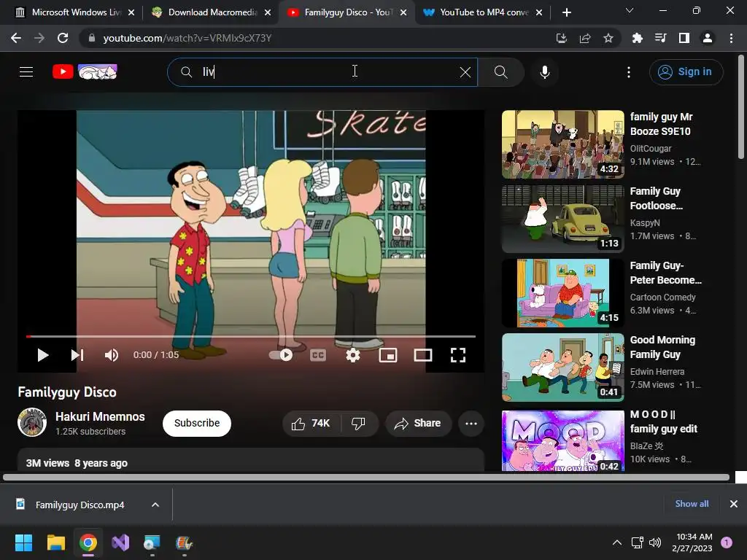This screenshot has height=560, width=747.
Task: Switch to Download Macromedia tab
Action: pyautogui.click(x=212, y=12)
